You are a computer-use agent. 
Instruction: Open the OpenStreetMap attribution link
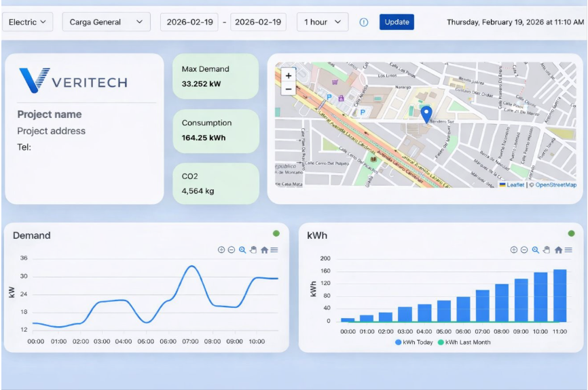(555, 185)
